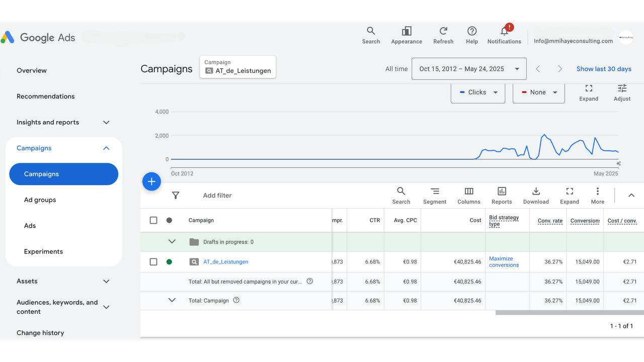Click Add filter field

217,196
